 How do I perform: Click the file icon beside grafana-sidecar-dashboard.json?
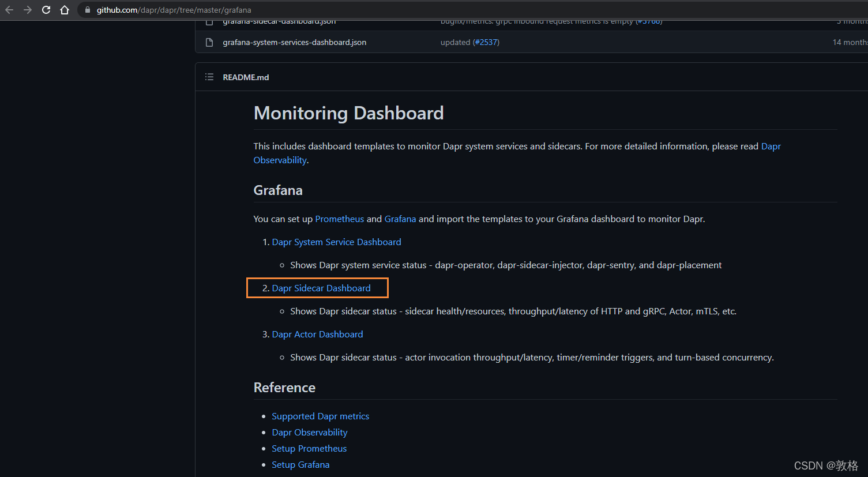point(209,21)
